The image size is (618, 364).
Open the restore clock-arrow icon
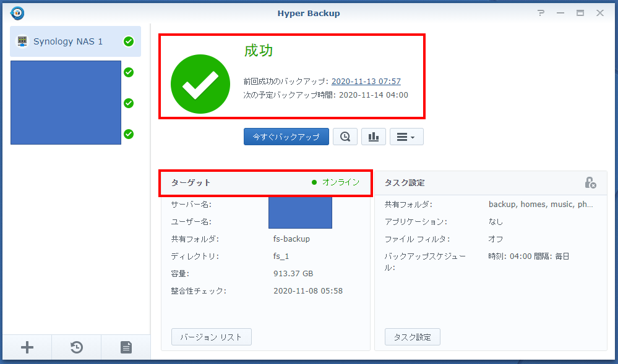coord(77,347)
